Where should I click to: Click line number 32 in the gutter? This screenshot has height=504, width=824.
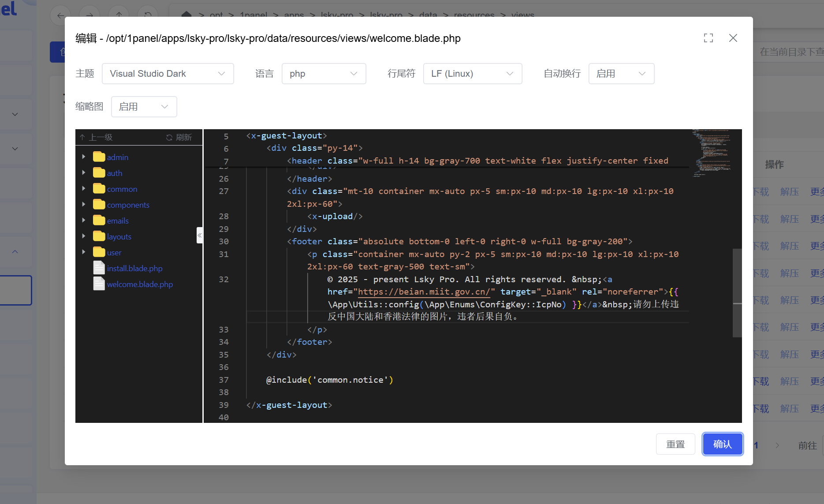[x=224, y=280]
